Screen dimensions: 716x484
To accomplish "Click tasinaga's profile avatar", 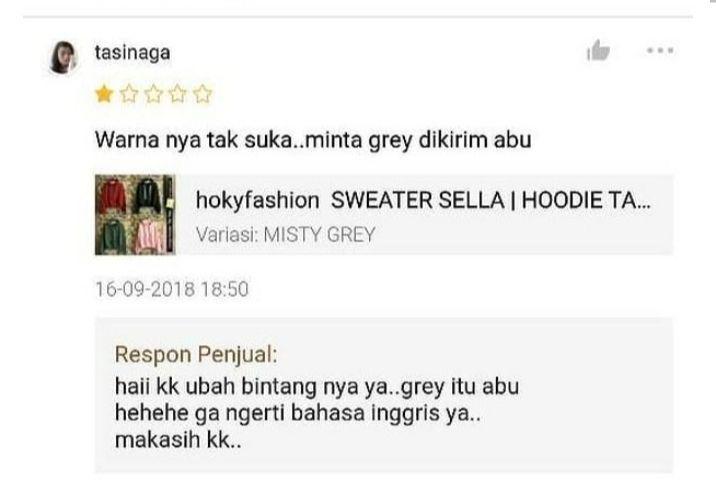I will click(x=63, y=57).
